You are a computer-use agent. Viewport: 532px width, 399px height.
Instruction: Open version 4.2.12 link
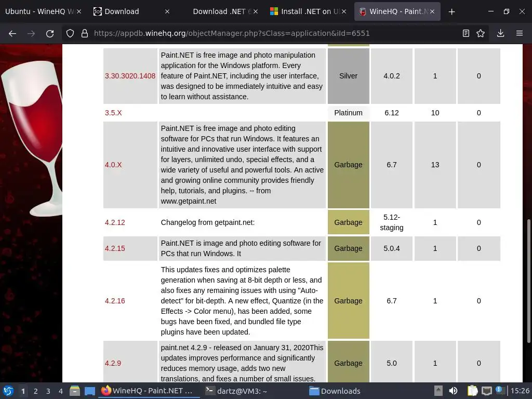pos(115,222)
